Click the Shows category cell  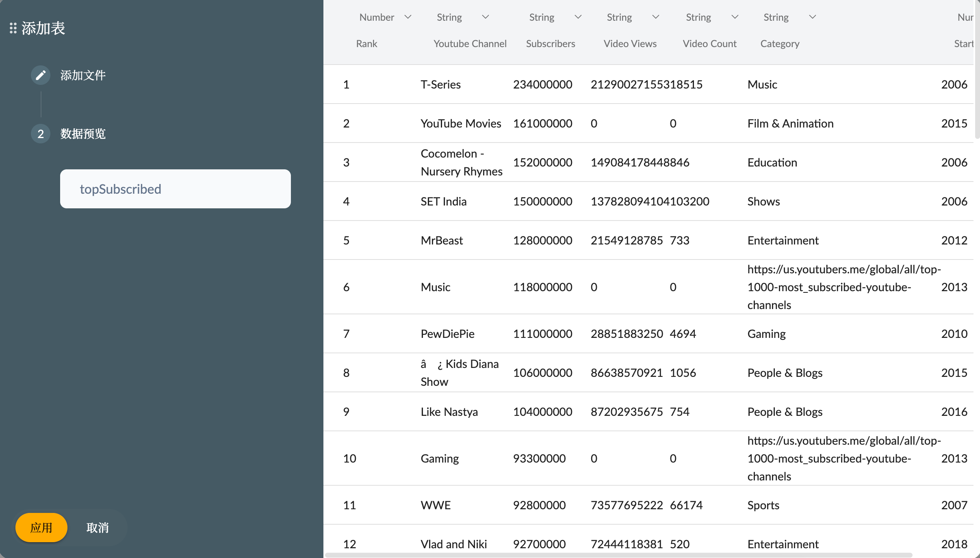click(x=763, y=201)
